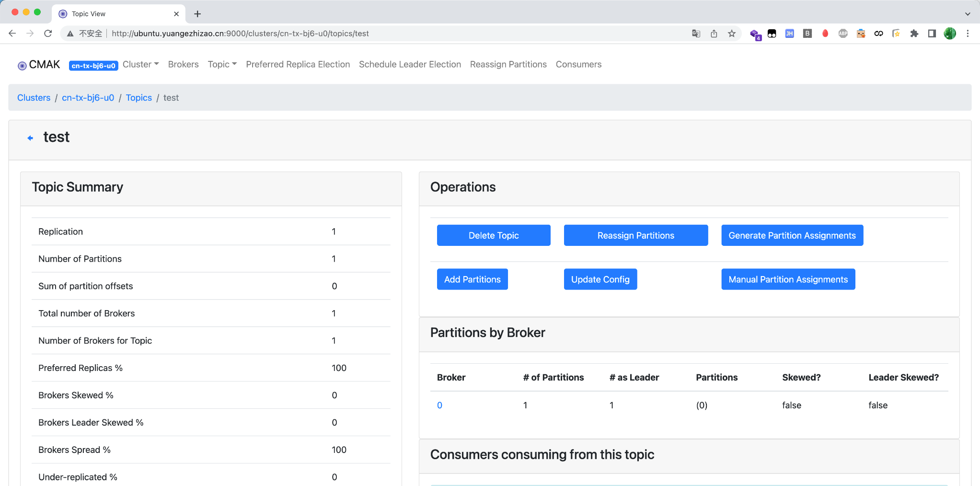Viewport: 980px width, 486px height.
Task: Click the cn-tx-bj6-u0 cluster badge
Action: click(x=93, y=66)
